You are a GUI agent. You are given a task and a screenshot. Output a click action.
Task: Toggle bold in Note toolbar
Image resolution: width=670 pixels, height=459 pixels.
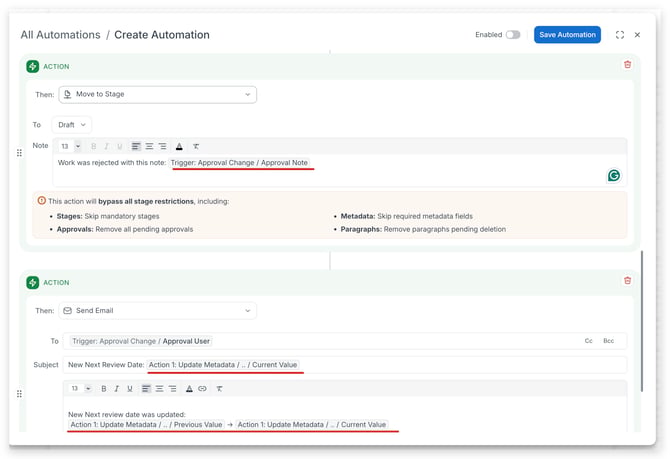pos(94,147)
